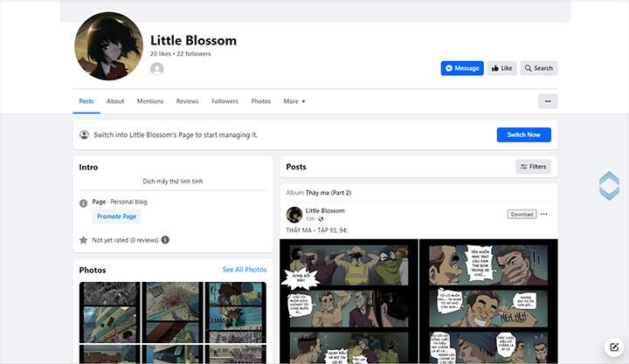Open the post's three-dots options menu
The width and height of the screenshot is (629, 364).
(544, 214)
